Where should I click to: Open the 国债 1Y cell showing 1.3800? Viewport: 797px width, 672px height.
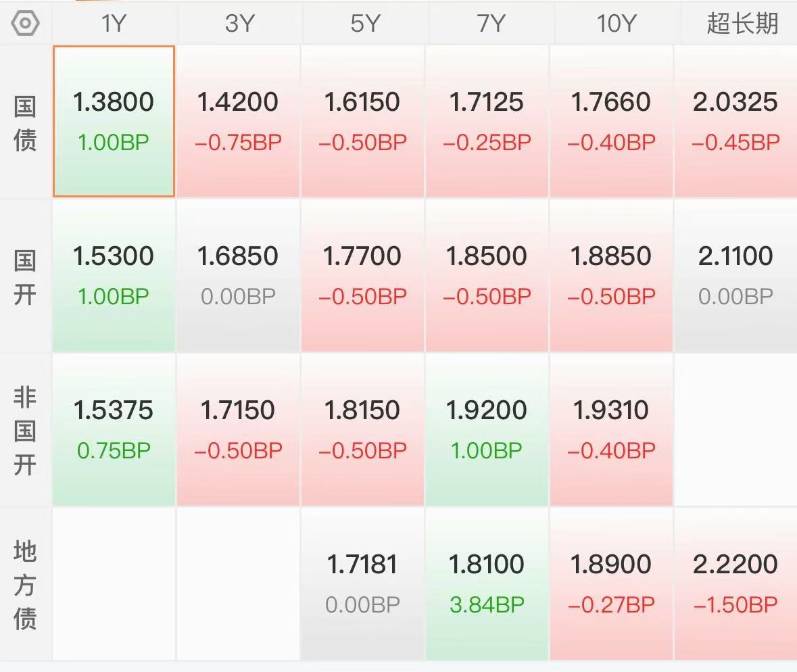tap(114, 121)
